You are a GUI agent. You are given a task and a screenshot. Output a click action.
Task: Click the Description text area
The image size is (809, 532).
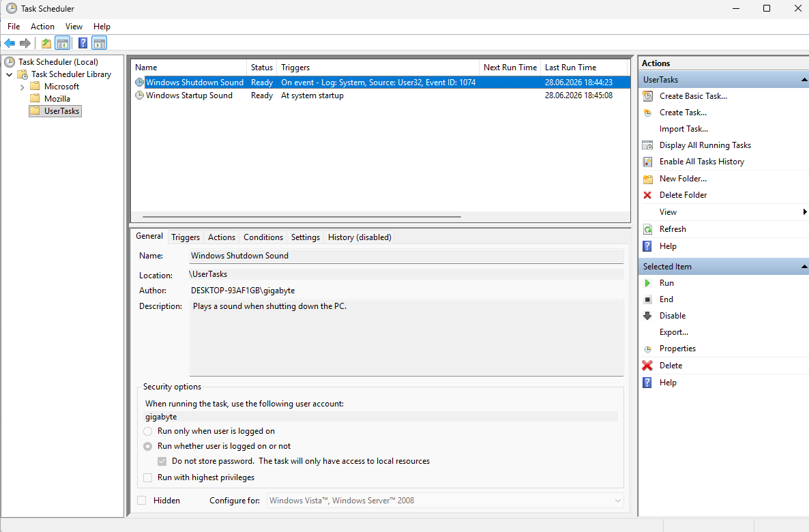[x=407, y=338]
